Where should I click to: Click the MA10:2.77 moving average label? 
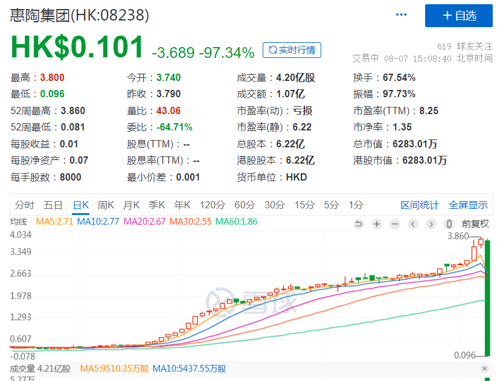click(98, 222)
